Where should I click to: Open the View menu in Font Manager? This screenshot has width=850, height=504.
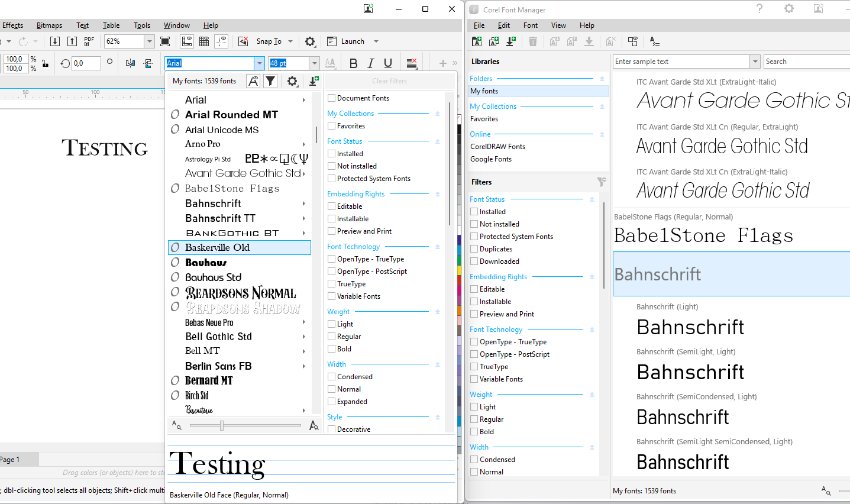coord(558,25)
